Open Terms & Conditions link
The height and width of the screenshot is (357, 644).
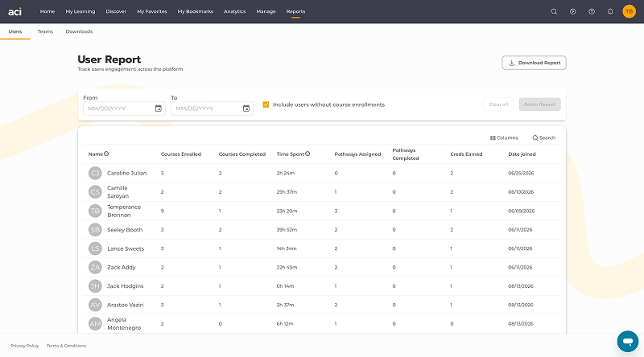coord(66,346)
